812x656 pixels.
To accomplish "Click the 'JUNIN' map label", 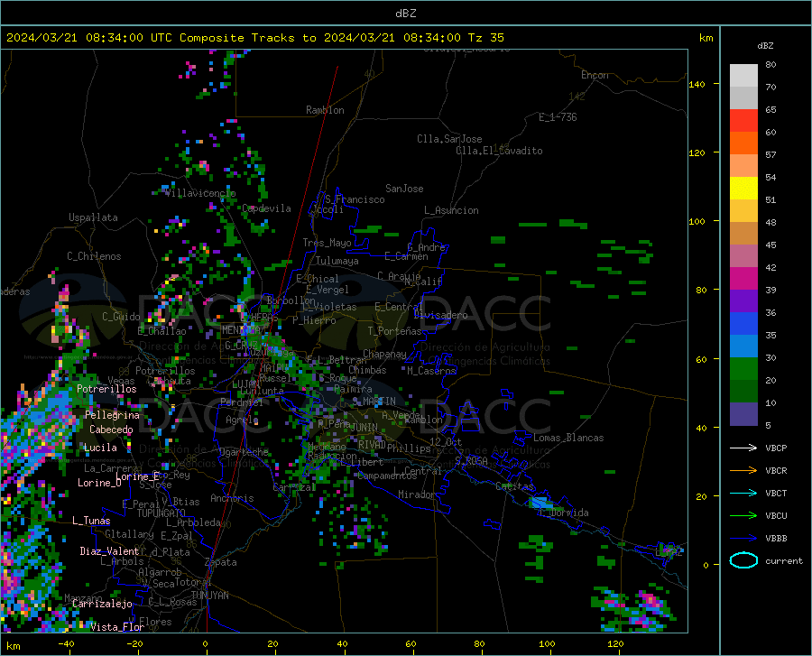I will point(364,427).
